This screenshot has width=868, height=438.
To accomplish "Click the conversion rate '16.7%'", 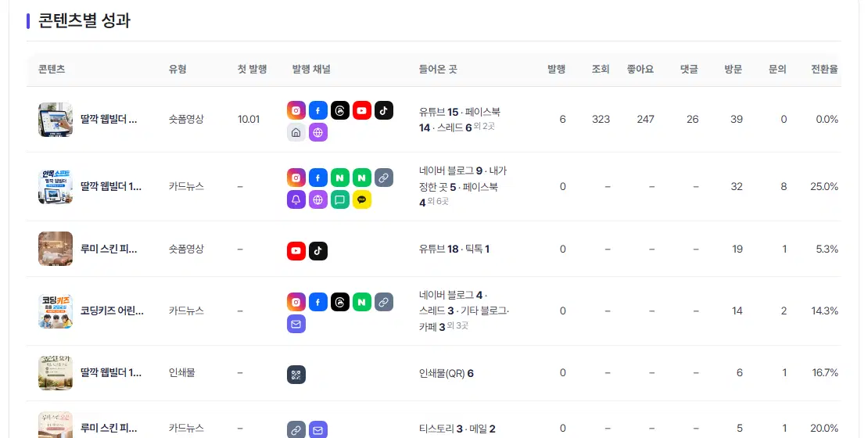I will pos(825,372).
